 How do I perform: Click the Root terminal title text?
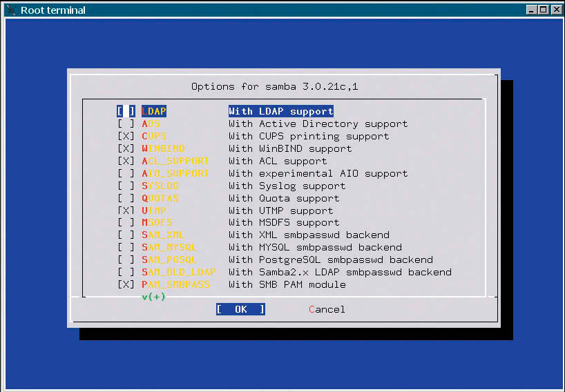pos(53,10)
